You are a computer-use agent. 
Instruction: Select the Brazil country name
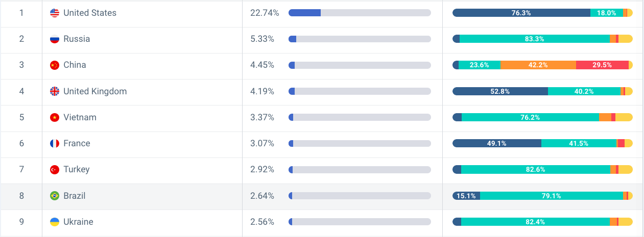[75, 196]
